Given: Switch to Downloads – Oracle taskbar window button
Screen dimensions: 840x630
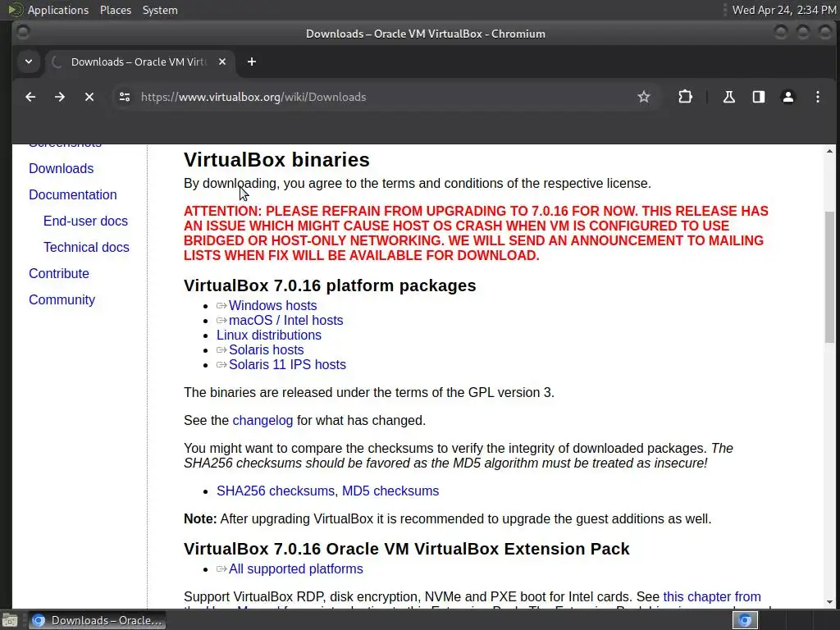Looking at the screenshot, I should tap(97, 620).
